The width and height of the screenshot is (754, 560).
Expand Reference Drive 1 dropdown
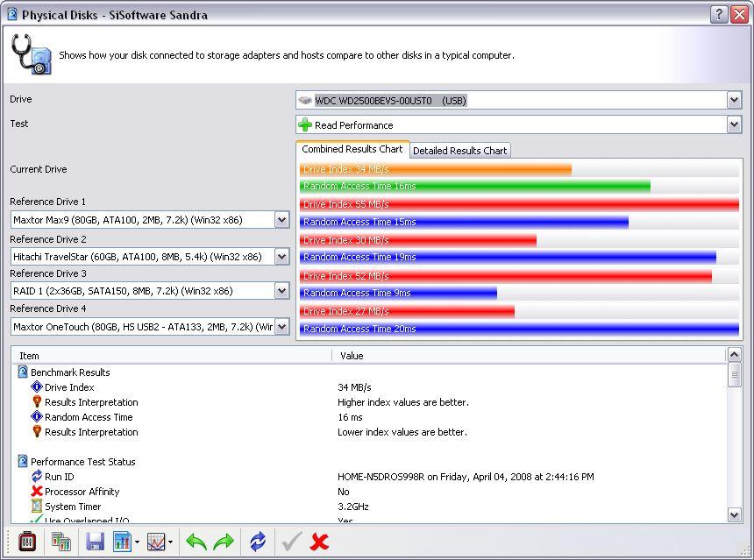(x=281, y=220)
